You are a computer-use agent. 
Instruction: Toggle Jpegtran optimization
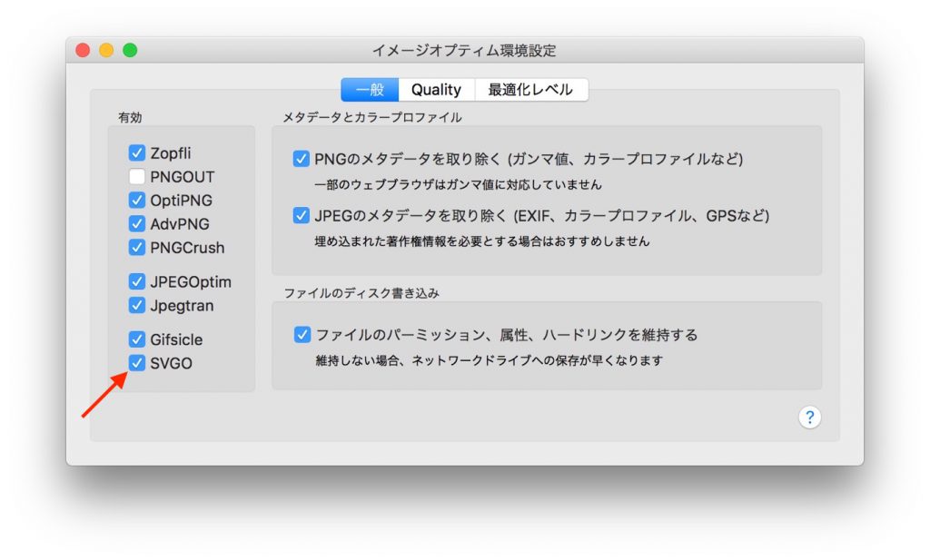pyautogui.click(x=137, y=305)
